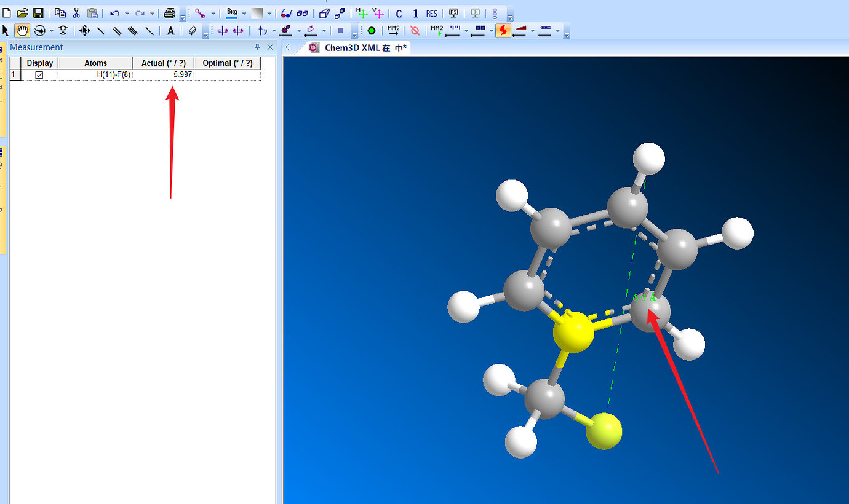849x504 pixels.
Task: Create a new document
Action: pos(6,13)
